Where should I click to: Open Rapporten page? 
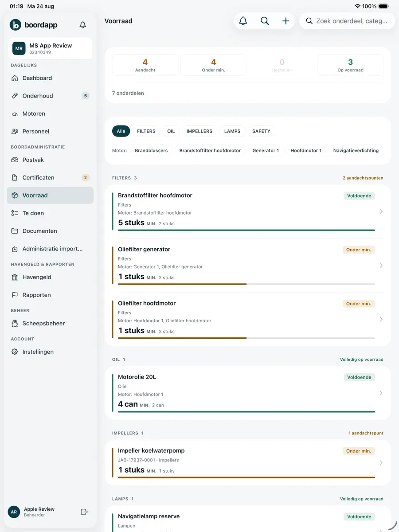[50, 295]
